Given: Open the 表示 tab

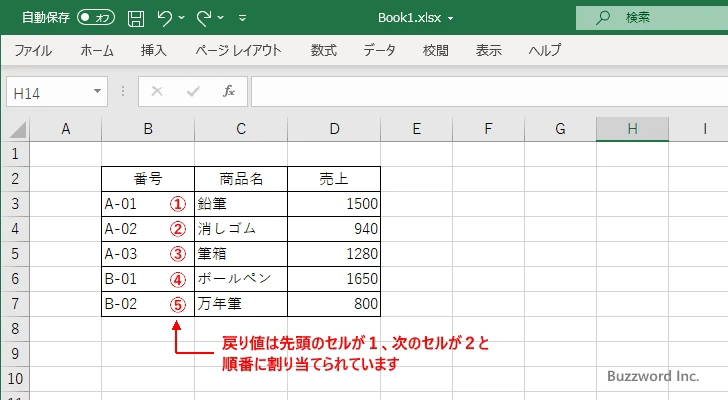Looking at the screenshot, I should tap(488, 50).
